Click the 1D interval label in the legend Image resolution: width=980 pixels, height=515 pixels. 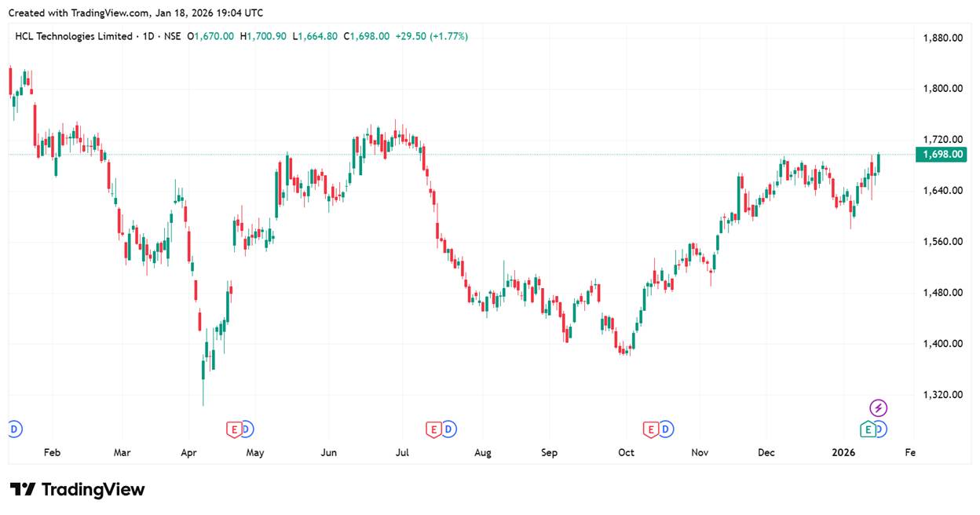[148, 36]
